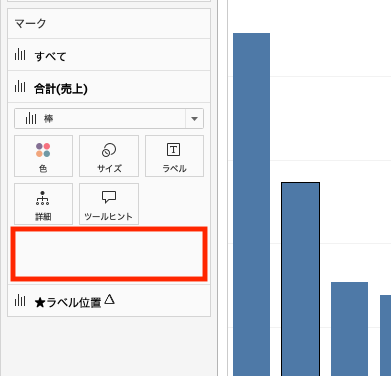Image resolution: width=391 pixels, height=376 pixels.
Task: Open the 詳細 detail card
Action: click(43, 204)
